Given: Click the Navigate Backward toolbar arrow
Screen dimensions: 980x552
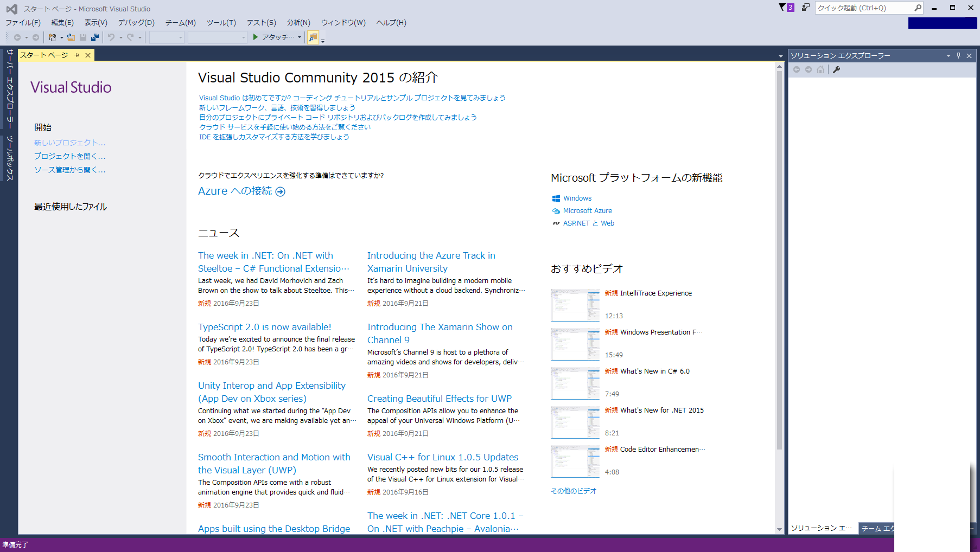Looking at the screenshot, I should (17, 37).
